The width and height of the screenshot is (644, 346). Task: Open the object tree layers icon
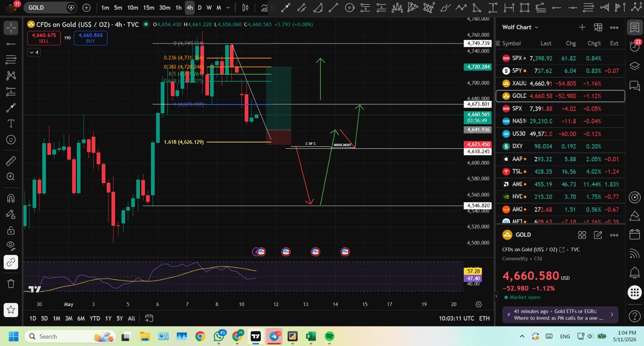pos(634,66)
